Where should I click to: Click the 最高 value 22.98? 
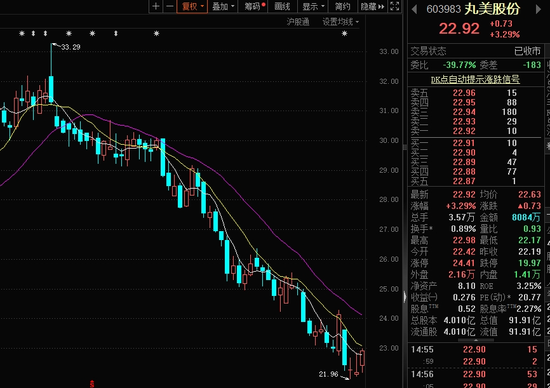coord(464,241)
